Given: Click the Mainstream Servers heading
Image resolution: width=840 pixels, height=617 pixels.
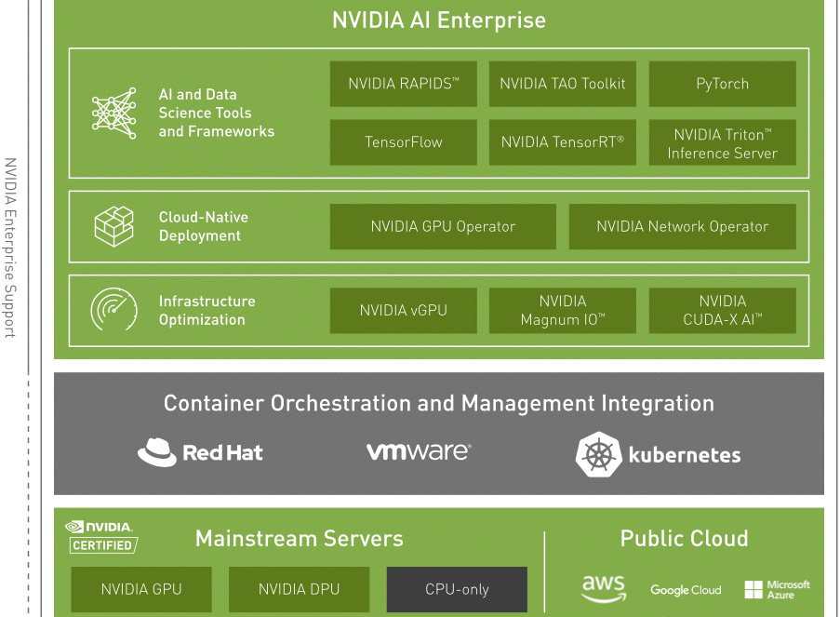Looking at the screenshot, I should coord(299,539).
